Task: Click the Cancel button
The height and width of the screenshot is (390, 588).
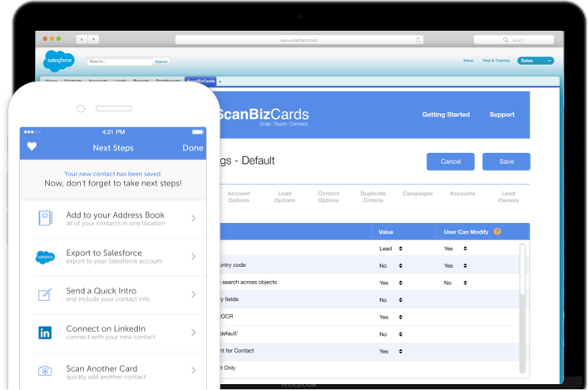Action: click(451, 161)
